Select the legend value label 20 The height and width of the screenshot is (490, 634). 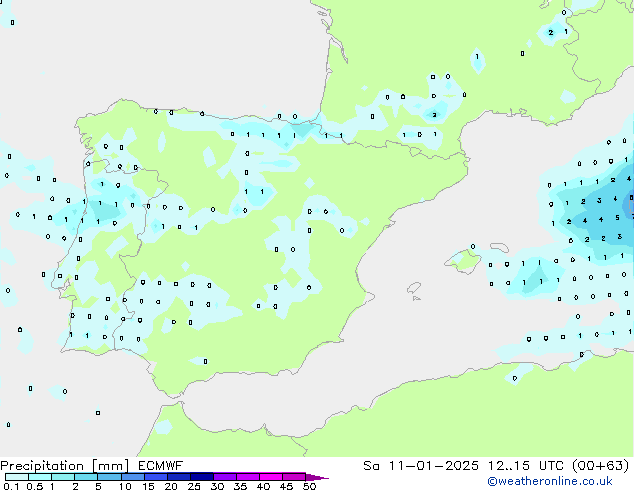[x=171, y=487]
